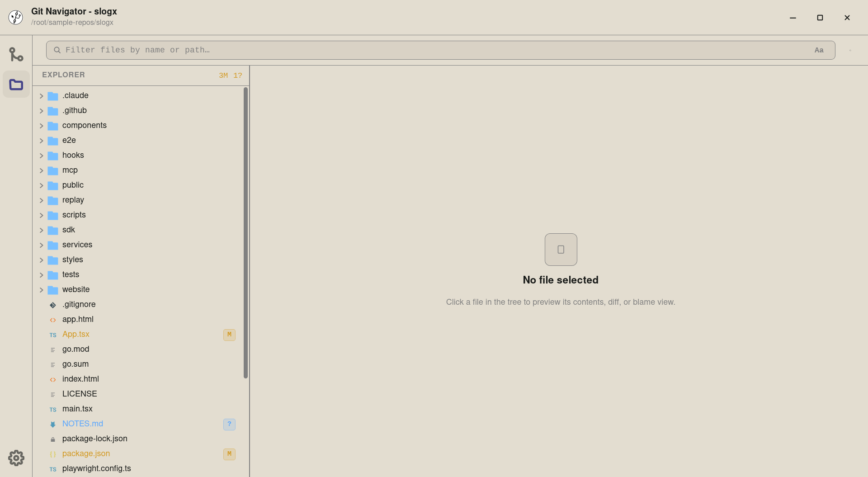Click the go.mod text file icon
This screenshot has height=477, width=868.
coord(53,349)
